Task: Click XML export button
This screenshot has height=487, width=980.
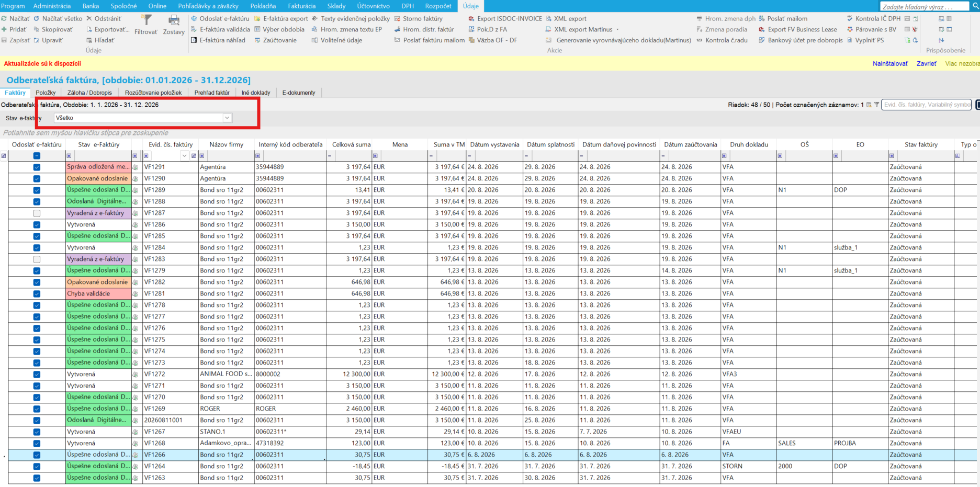Action: [x=566, y=18]
